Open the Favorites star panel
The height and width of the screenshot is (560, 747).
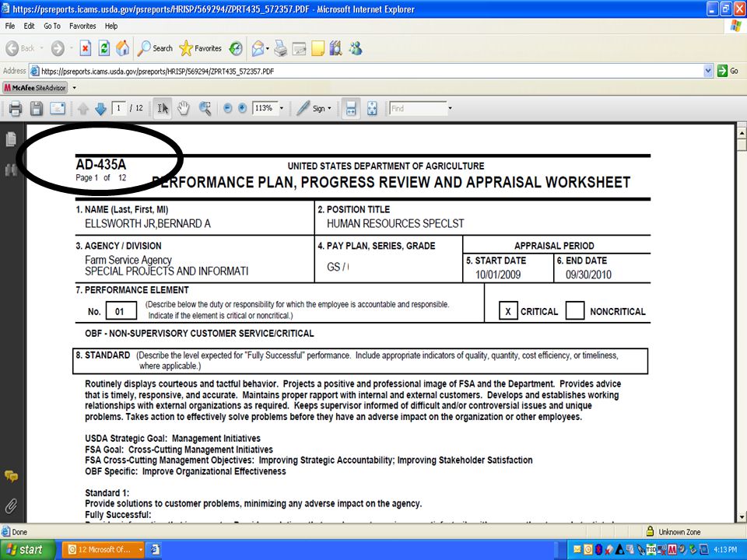click(x=201, y=48)
